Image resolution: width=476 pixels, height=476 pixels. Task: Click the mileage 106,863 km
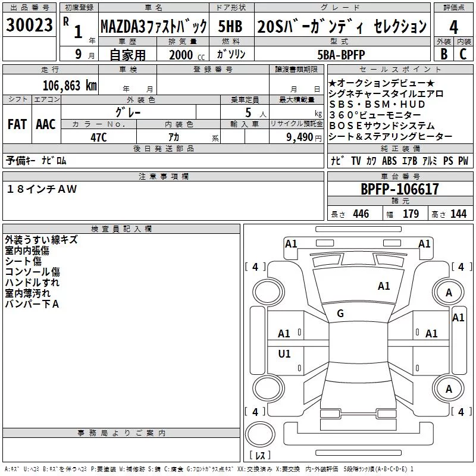(70, 86)
